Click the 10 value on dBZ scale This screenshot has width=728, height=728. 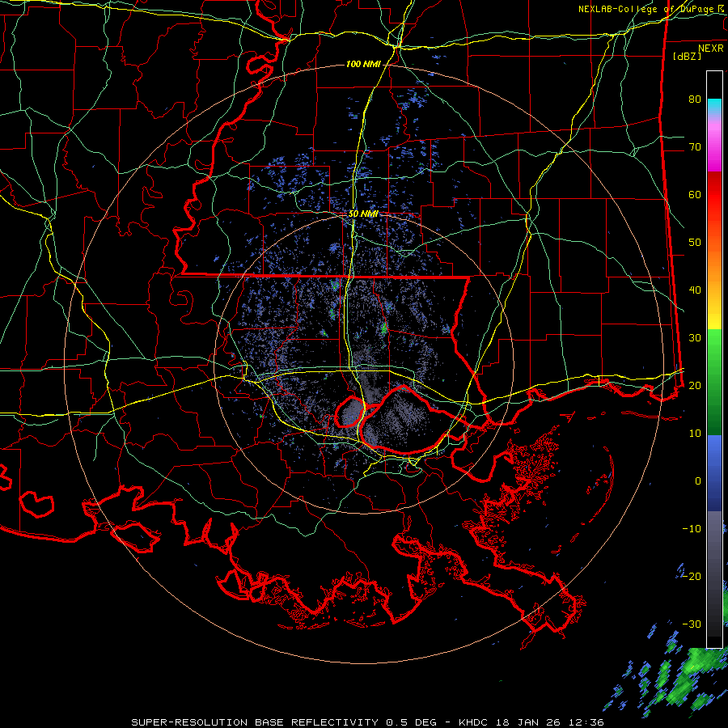(x=695, y=434)
